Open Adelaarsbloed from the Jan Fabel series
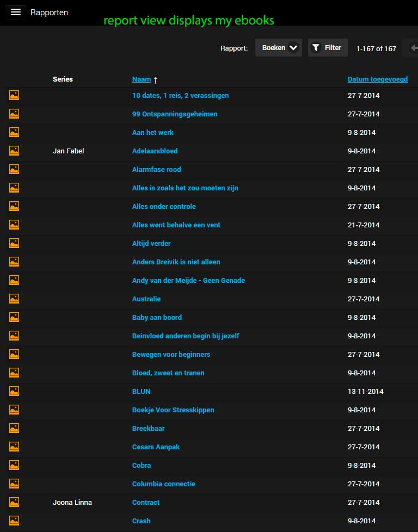Screen dimensions: 418x532 (156, 151)
